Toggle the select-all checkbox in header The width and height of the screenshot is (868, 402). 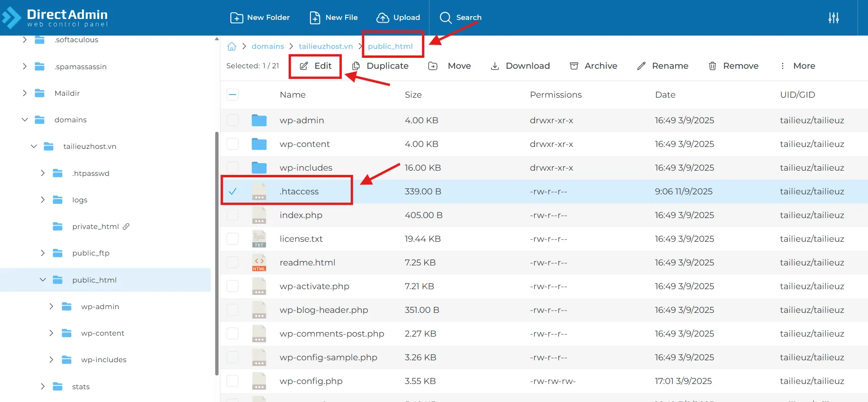pos(232,95)
